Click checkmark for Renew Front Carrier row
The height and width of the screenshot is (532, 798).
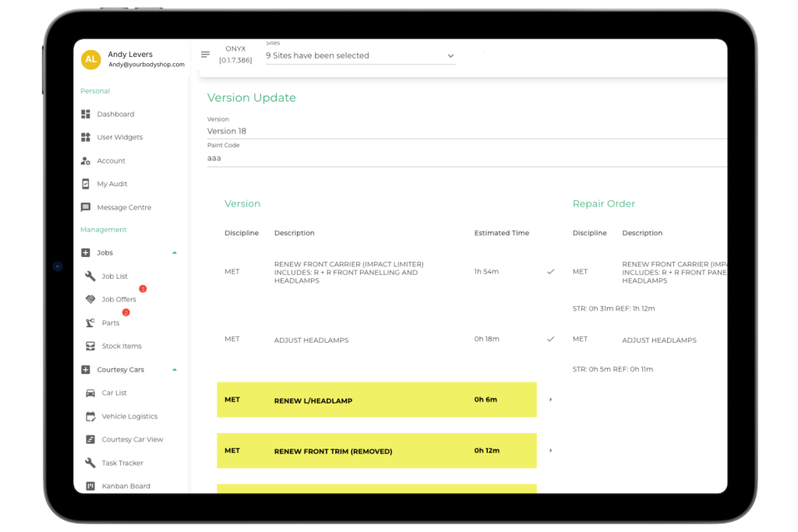pos(551,272)
